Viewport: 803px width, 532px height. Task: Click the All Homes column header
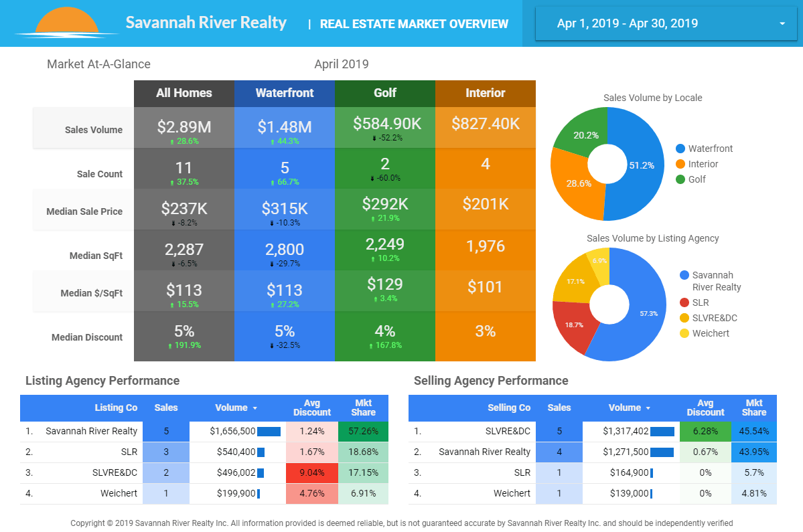point(184,93)
